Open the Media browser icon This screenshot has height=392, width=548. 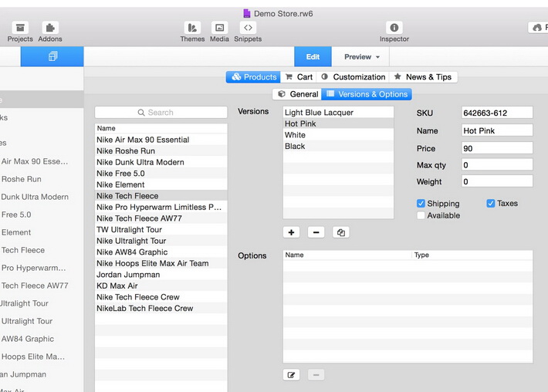pyautogui.click(x=219, y=28)
